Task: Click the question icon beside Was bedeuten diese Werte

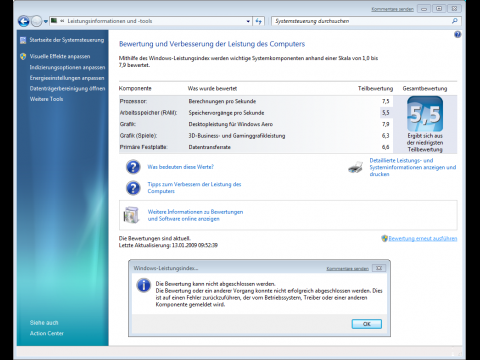Action: coord(133,167)
